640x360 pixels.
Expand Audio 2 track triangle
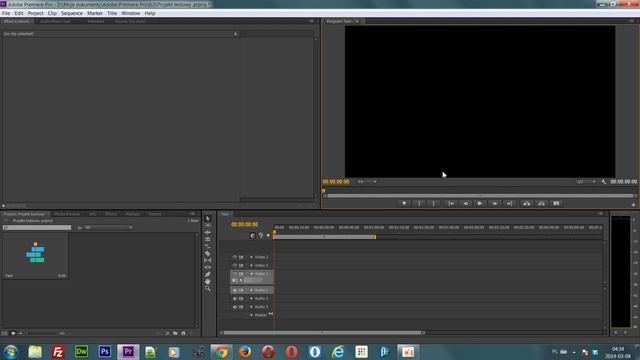(x=251, y=298)
